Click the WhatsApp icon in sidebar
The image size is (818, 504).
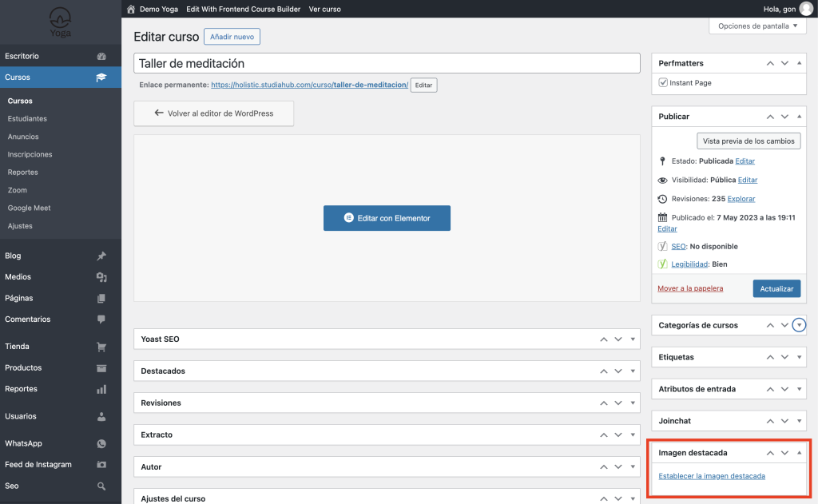(x=101, y=443)
